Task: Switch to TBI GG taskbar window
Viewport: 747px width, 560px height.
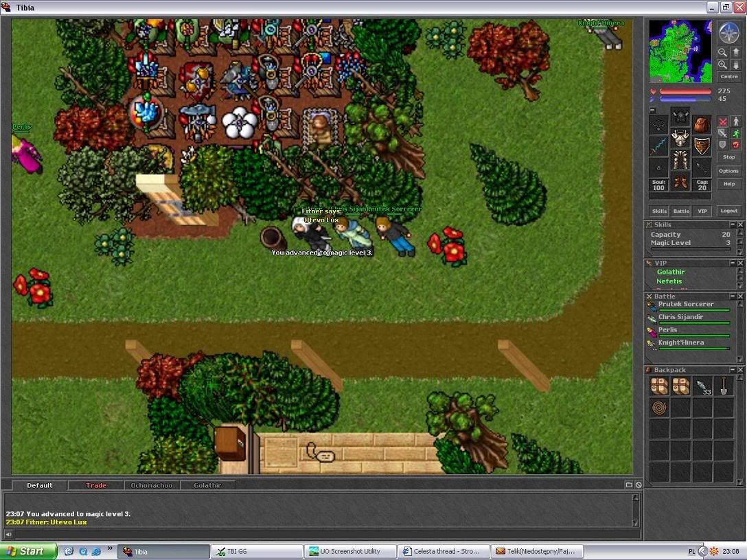Action: pyautogui.click(x=256, y=552)
